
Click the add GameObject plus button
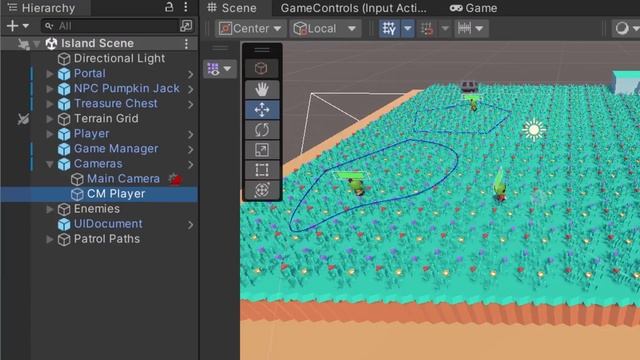(12, 26)
